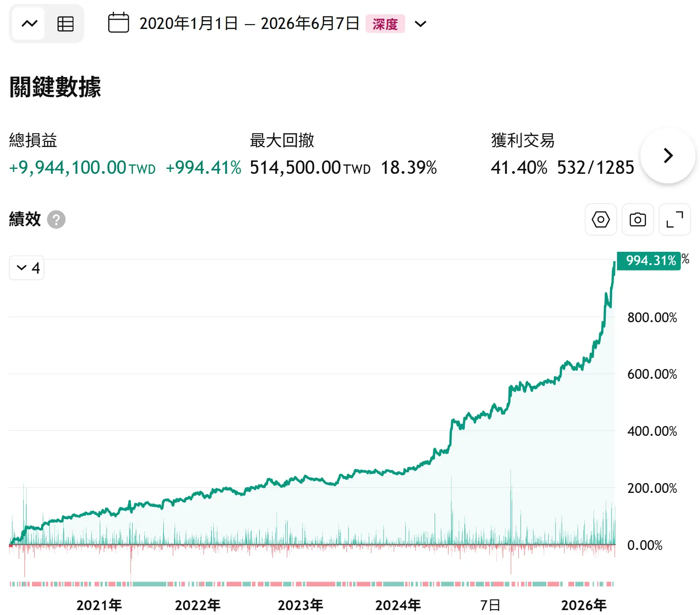
Task: Click the 最大回撤 metric label
Action: coord(282,140)
